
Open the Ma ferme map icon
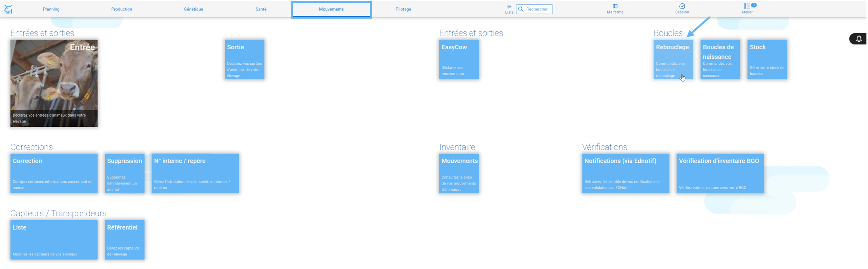615,6
